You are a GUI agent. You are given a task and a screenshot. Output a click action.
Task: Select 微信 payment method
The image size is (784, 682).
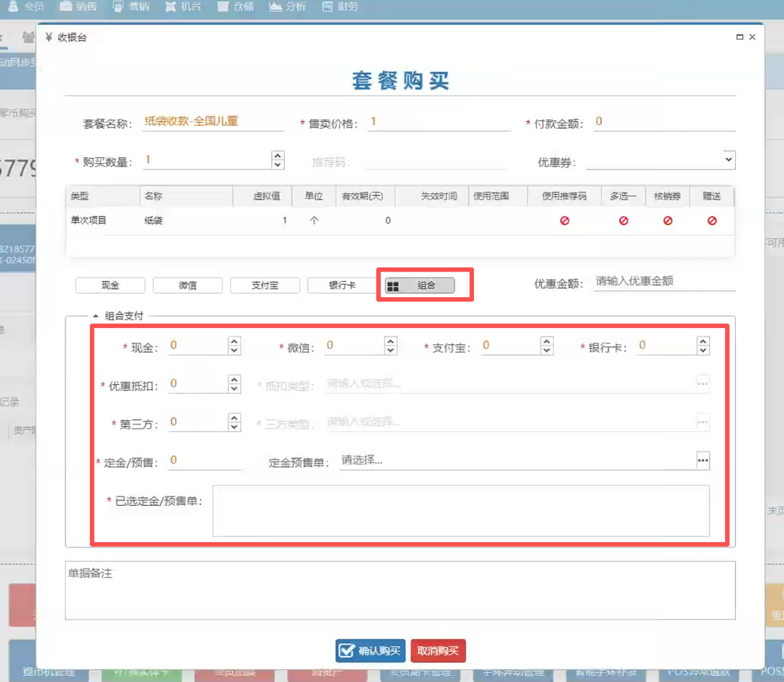[187, 285]
